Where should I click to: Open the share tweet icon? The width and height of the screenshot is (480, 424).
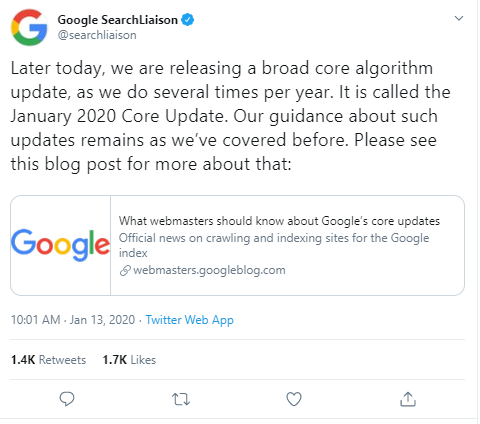pos(408,399)
